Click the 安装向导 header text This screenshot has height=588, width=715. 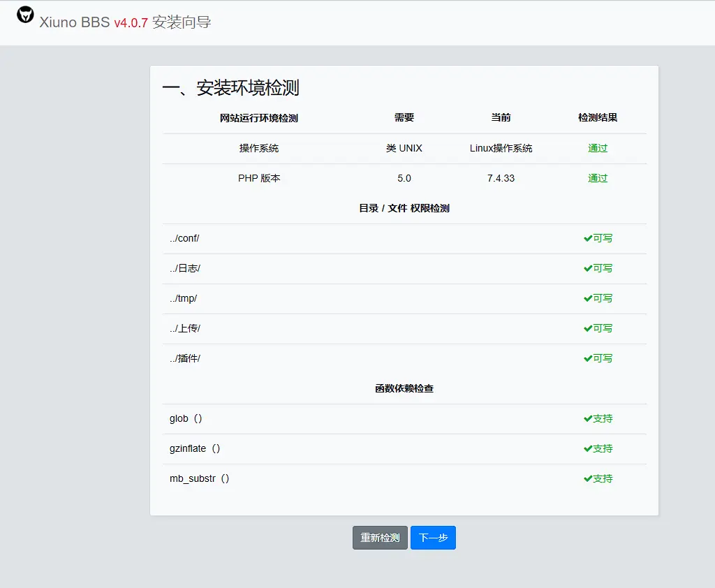click(x=182, y=22)
